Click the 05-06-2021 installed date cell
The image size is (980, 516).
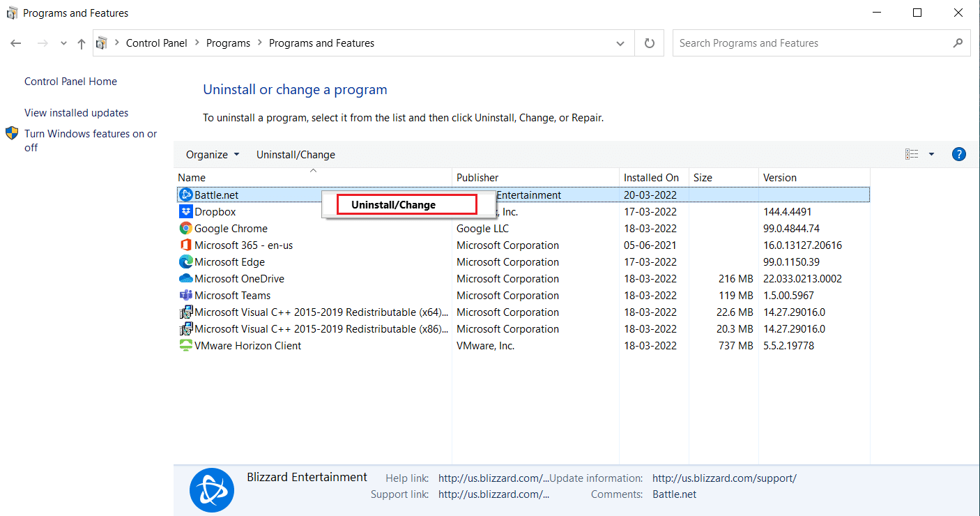click(650, 245)
